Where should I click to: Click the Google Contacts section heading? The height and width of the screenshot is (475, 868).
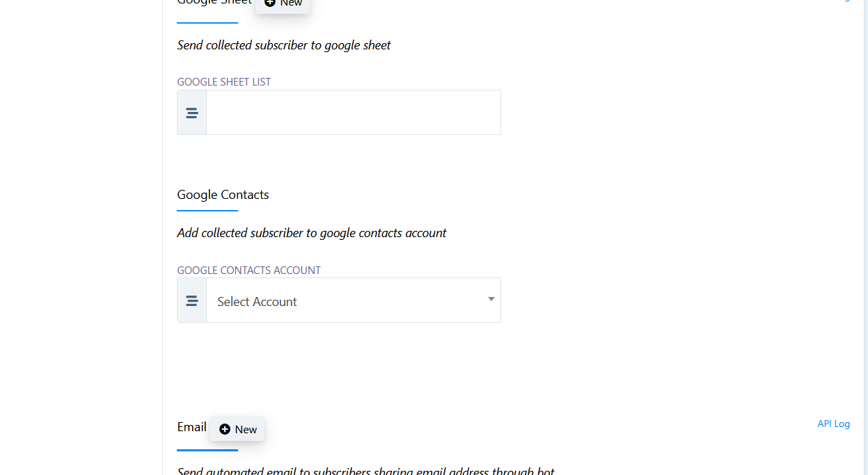point(223,195)
